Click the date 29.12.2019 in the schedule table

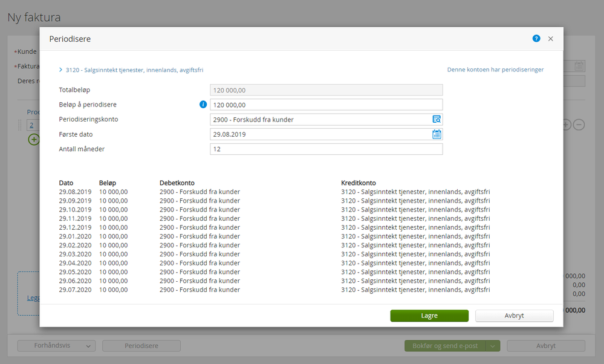pyautogui.click(x=75, y=227)
